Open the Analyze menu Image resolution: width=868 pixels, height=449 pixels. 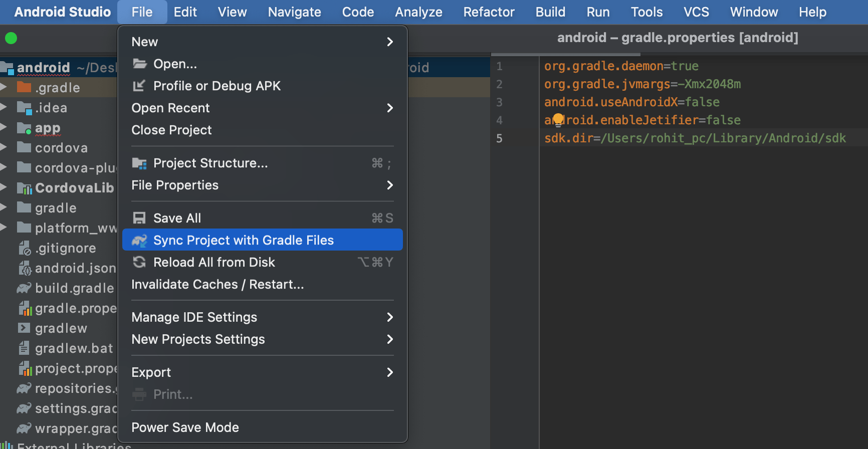coord(418,12)
